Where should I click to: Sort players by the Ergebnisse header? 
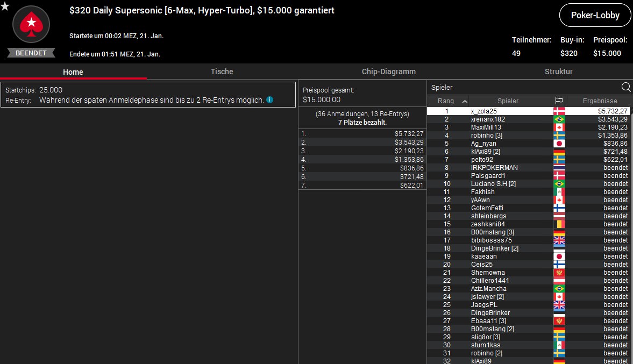point(600,101)
